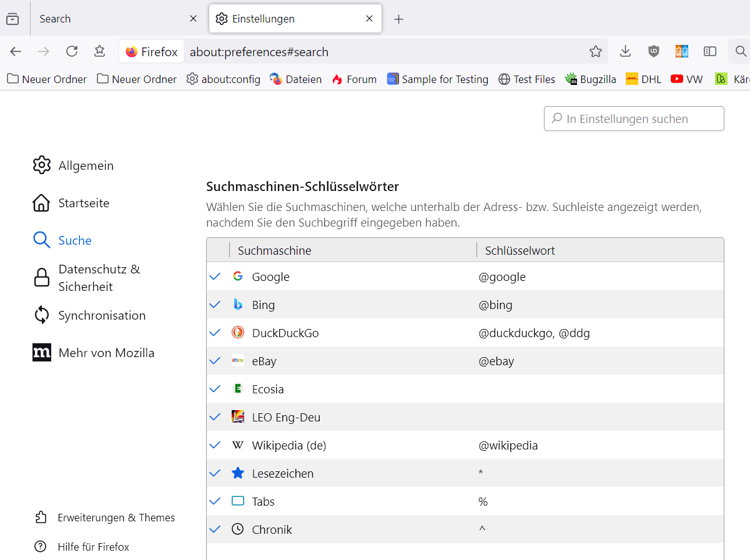The image size is (750, 560).
Task: Open Erweiterungen & Themes link
Action: coord(116,518)
